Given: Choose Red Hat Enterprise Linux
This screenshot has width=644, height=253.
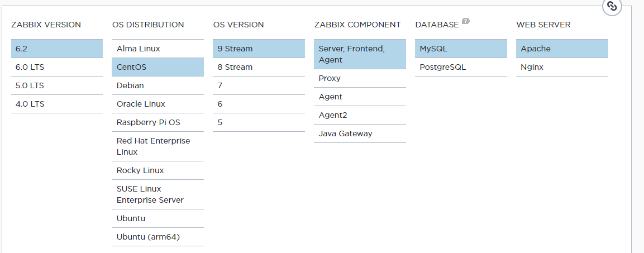Looking at the screenshot, I should point(158,146).
